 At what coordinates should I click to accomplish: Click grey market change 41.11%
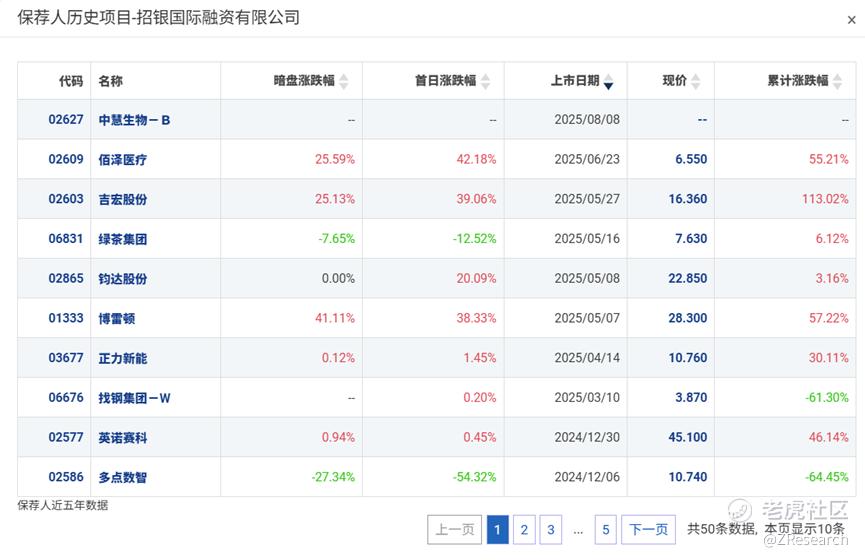335,318
